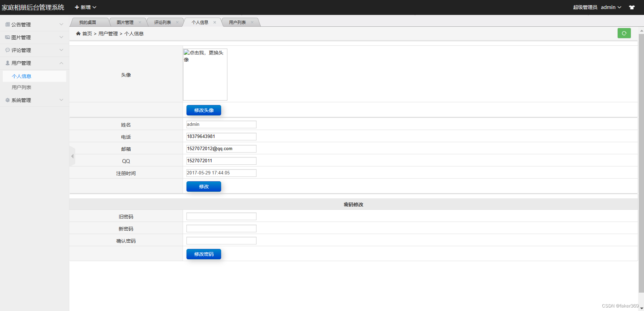This screenshot has height=311, width=644.
Task: Click the 密码修改 section header
Action: 354,205
